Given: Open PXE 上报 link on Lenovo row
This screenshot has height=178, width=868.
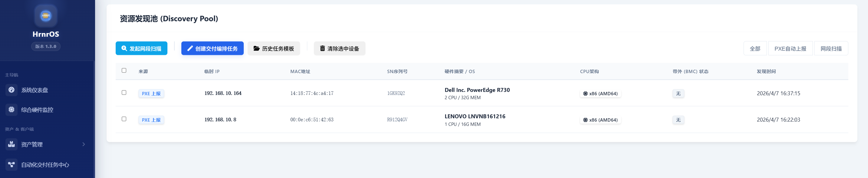Looking at the screenshot, I should [151, 119].
